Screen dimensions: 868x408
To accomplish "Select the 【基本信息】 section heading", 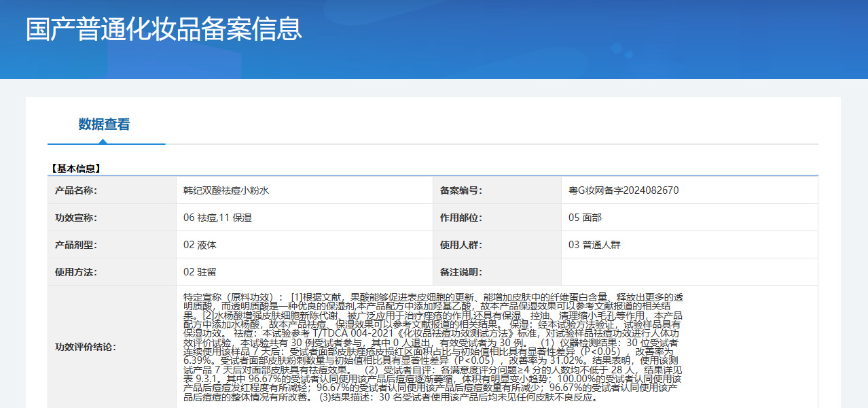I will 75,168.
